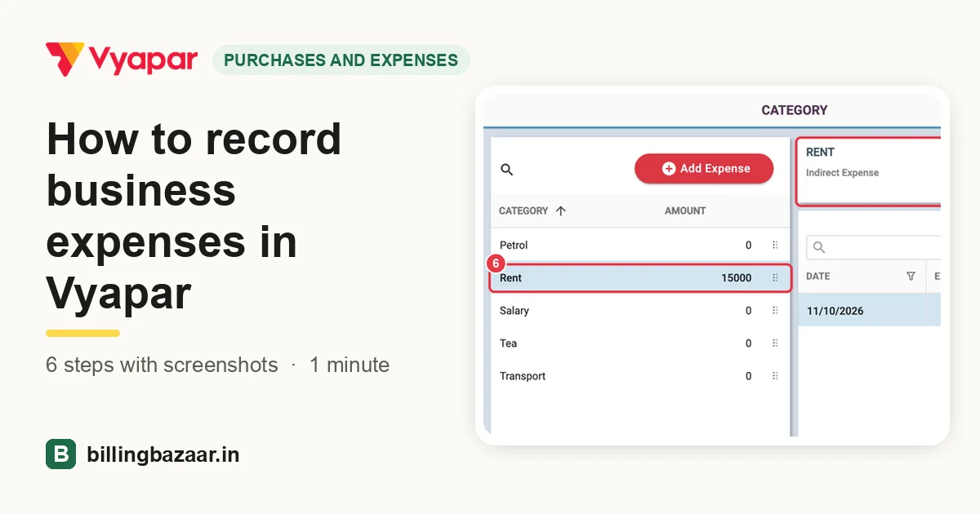Click the expense list search field

tap(873, 247)
